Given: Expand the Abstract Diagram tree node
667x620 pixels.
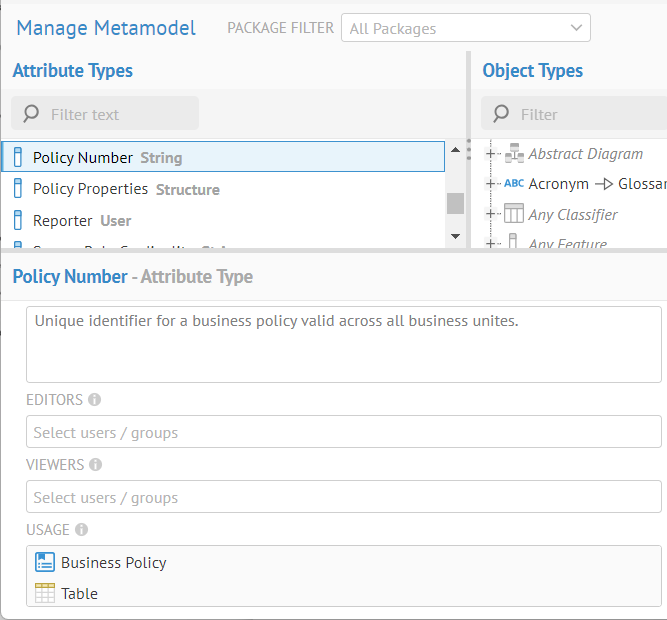Looking at the screenshot, I should click(x=491, y=154).
